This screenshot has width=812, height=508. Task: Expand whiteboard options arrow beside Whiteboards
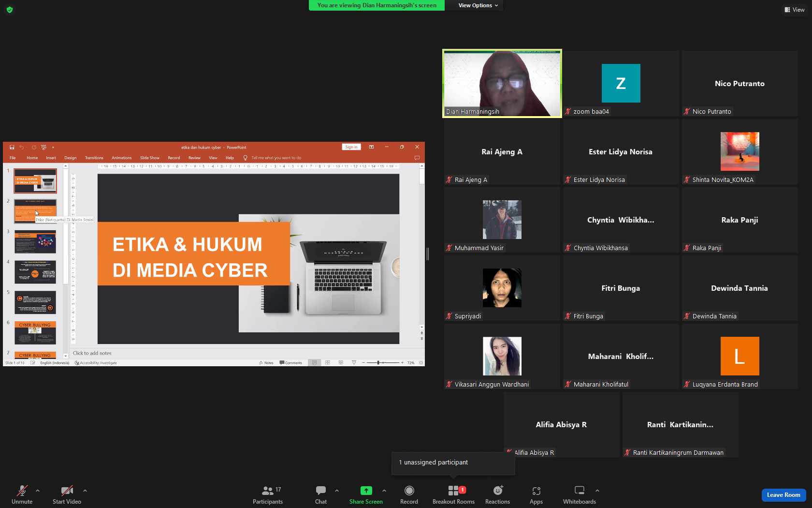click(x=597, y=491)
